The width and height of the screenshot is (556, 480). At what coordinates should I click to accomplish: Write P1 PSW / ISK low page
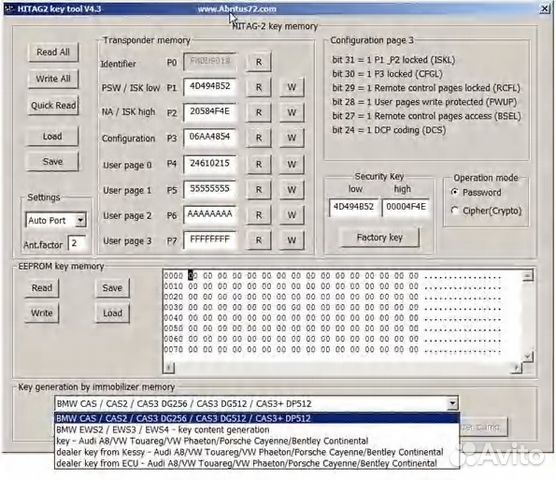click(291, 87)
